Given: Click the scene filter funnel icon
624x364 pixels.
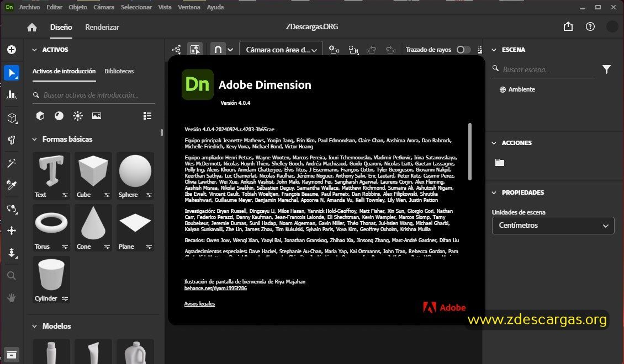Looking at the screenshot, I should 606,70.
